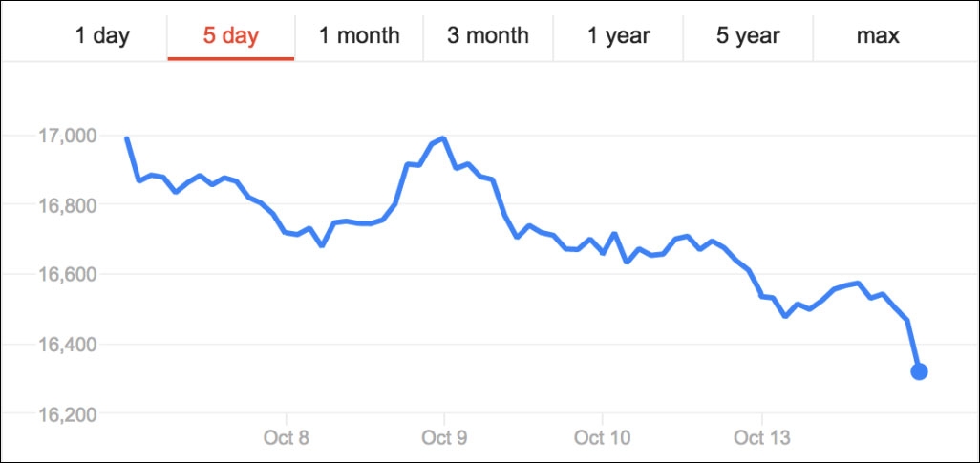Switch to the 1 day tab

(x=102, y=36)
